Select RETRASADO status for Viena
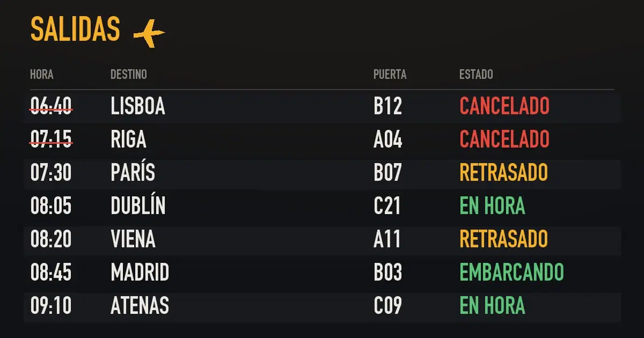The height and width of the screenshot is (338, 644). pyautogui.click(x=503, y=239)
